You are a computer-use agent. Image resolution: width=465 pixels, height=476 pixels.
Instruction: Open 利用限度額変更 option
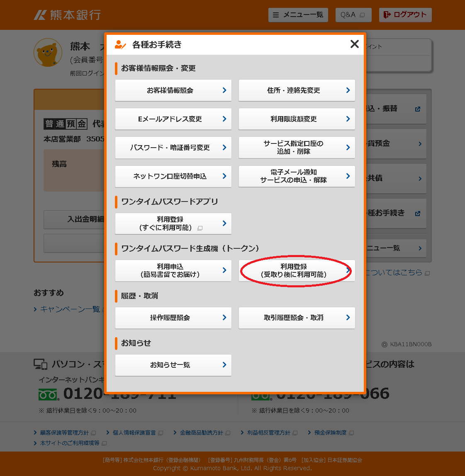[x=297, y=119]
